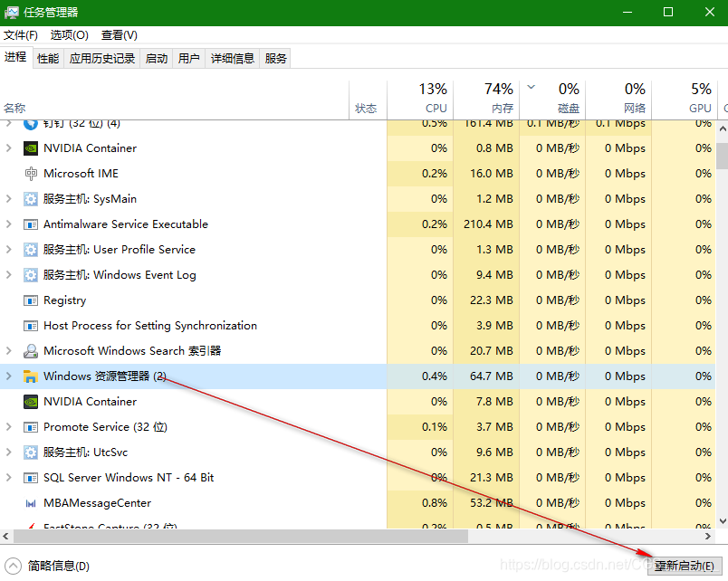This screenshot has height=581, width=728.
Task: Expand 服务主机: SysMain group
Action: [8, 198]
